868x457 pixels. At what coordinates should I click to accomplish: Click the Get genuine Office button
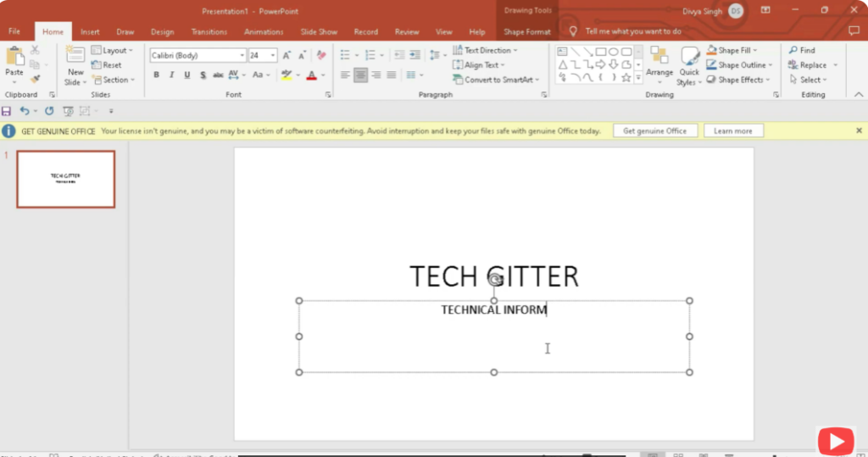[654, 131]
